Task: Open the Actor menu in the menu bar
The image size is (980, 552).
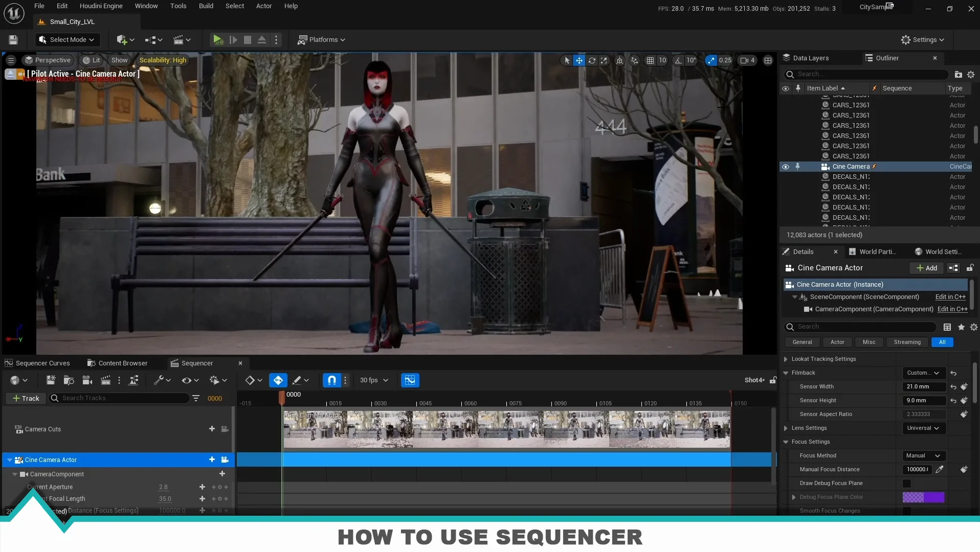Action: coord(263,6)
